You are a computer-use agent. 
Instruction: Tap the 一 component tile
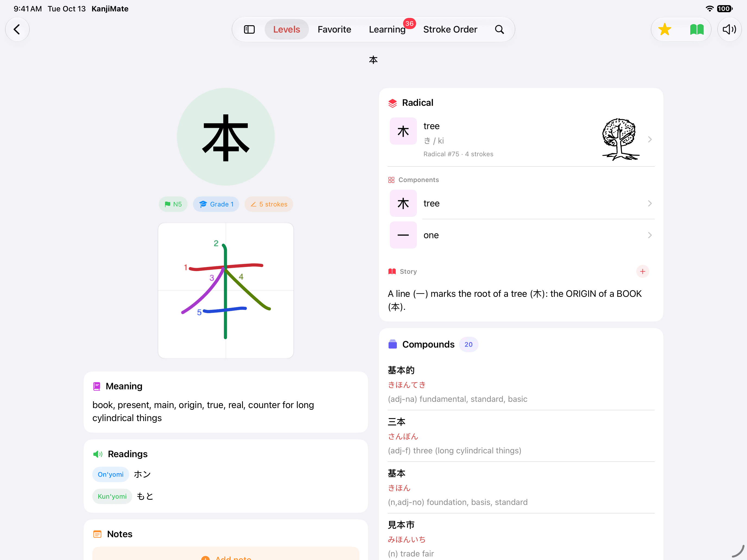coord(403,235)
